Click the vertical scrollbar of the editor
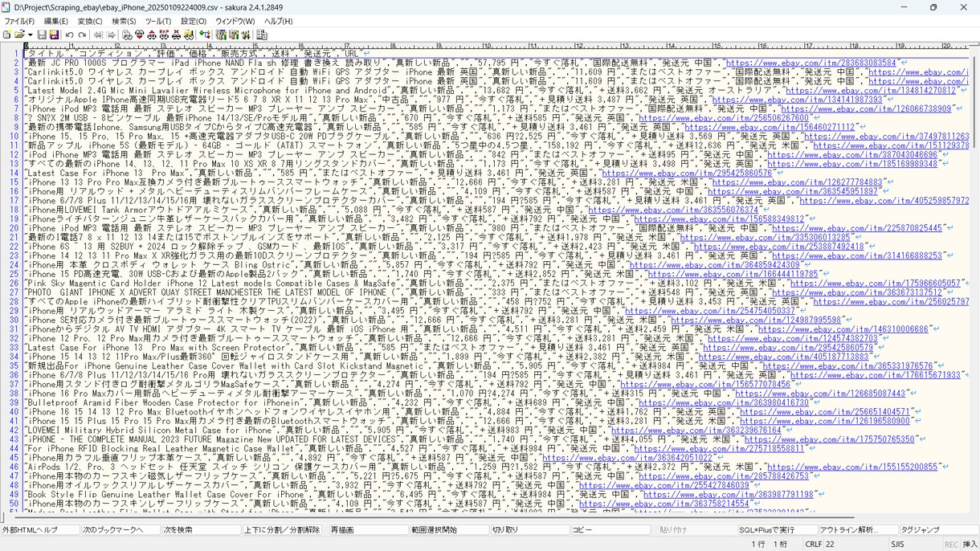This screenshot has width=980, height=551. click(x=974, y=281)
